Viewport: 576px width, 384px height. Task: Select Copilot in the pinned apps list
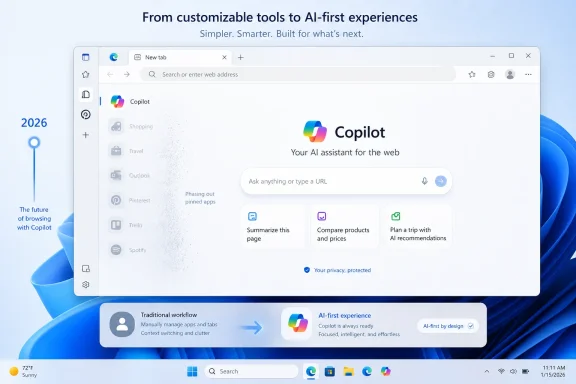[x=130, y=101]
